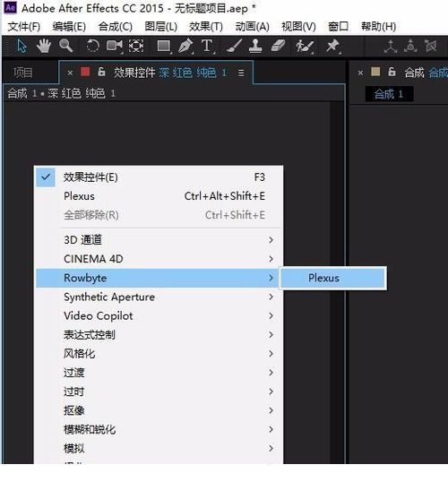Expand the 模拟 submenu
The width and height of the screenshot is (448, 482).
[159, 449]
